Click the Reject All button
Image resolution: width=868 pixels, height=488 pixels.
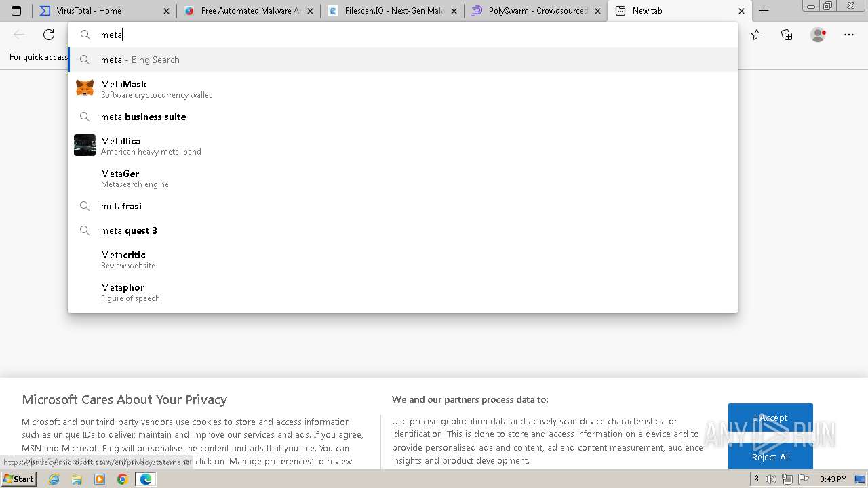(x=770, y=457)
